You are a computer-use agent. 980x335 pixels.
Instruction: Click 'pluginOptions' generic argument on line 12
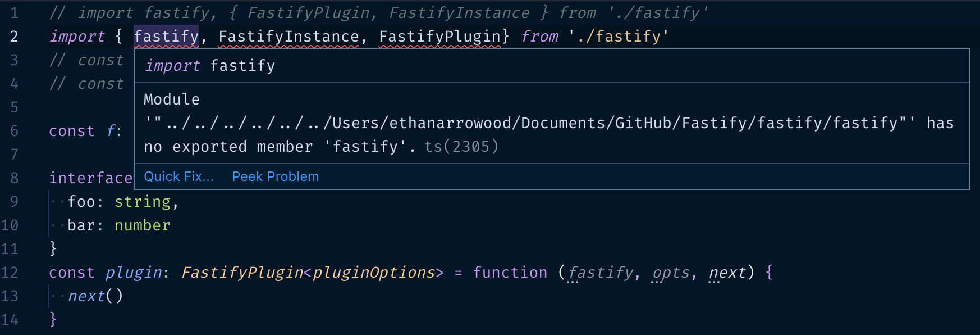click(x=374, y=273)
